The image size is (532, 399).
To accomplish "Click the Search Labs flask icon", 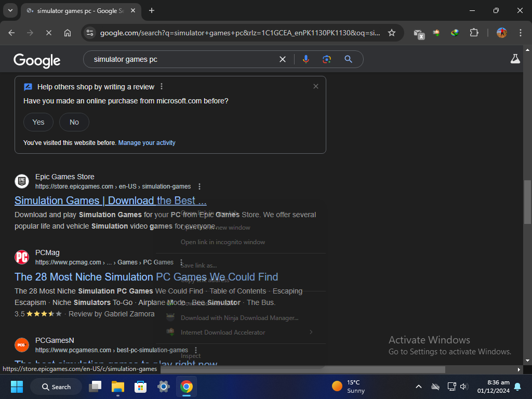I will coord(515,59).
